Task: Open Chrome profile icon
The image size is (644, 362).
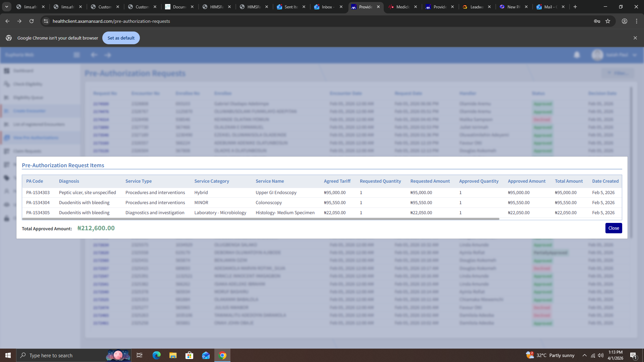Action: (x=624, y=21)
